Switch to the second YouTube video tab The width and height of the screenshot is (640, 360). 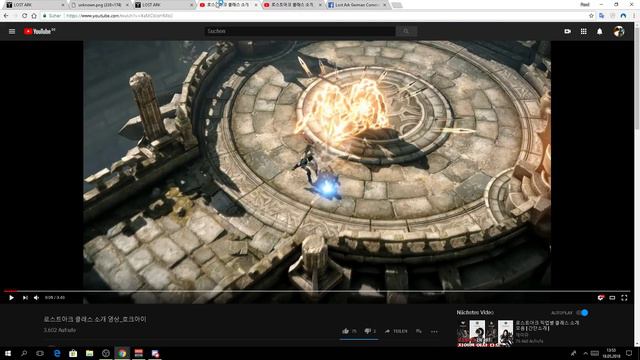293,5
